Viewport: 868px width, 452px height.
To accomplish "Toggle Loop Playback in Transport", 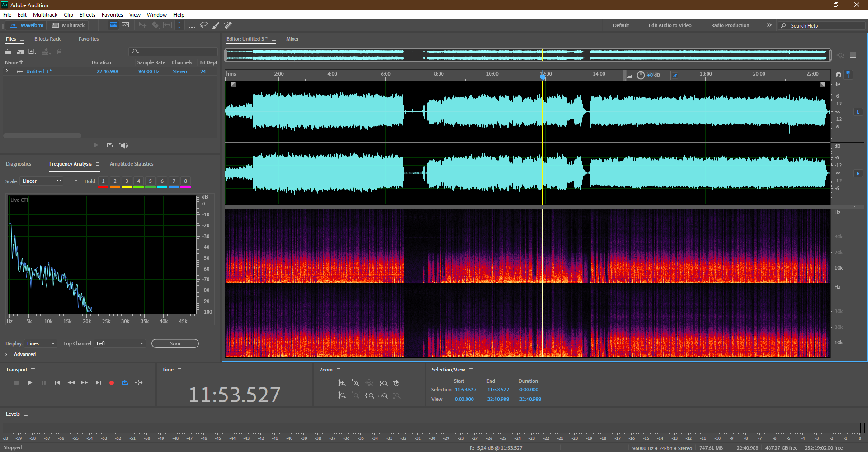I will [x=125, y=383].
